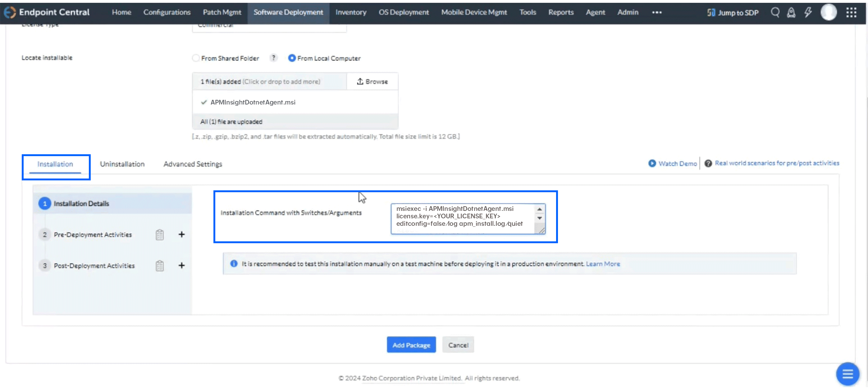Open Pre-Deployment Activities template clipboard icon
868x390 pixels.
160,234
